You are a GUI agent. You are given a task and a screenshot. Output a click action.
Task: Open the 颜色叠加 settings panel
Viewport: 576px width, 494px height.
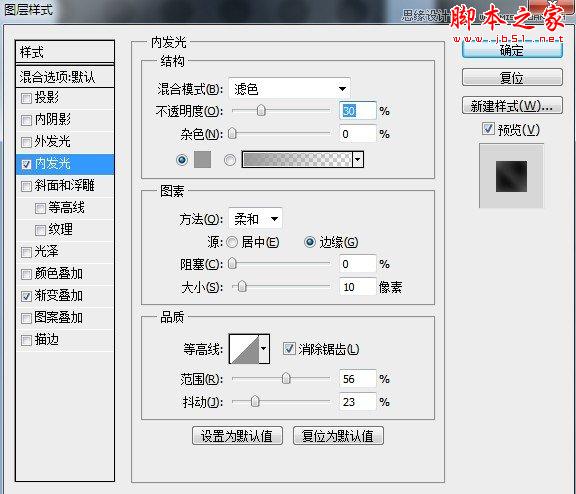coord(58,274)
